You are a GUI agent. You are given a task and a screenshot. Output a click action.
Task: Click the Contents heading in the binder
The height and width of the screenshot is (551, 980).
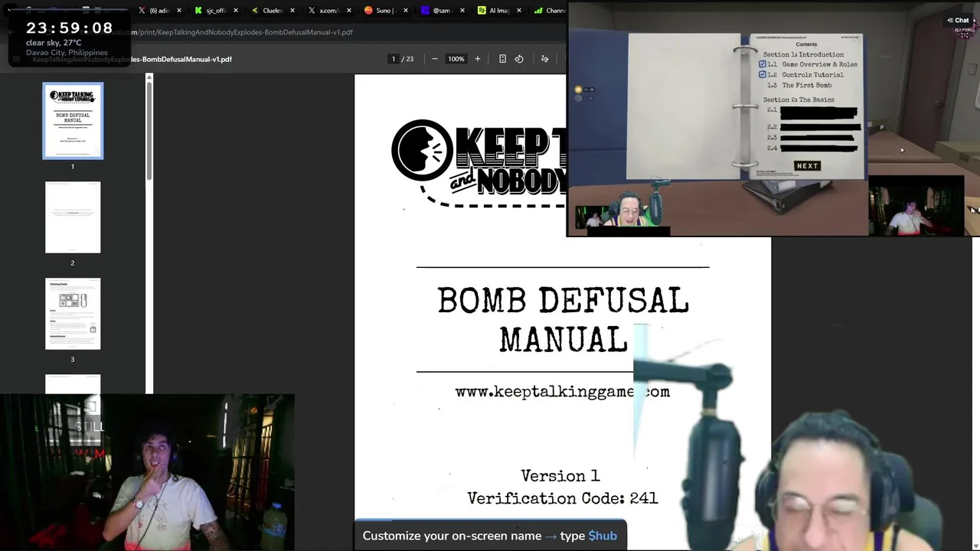[x=806, y=44]
